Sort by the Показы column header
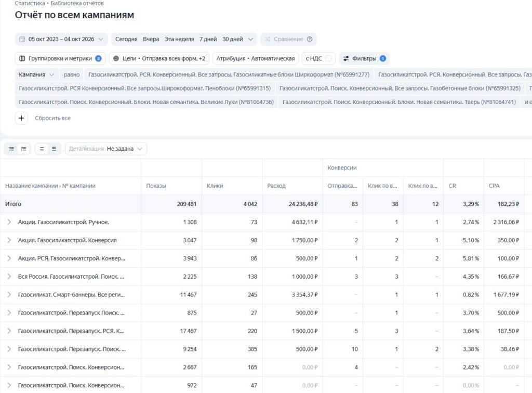Viewport: 532px width, 393px height. pos(156,186)
